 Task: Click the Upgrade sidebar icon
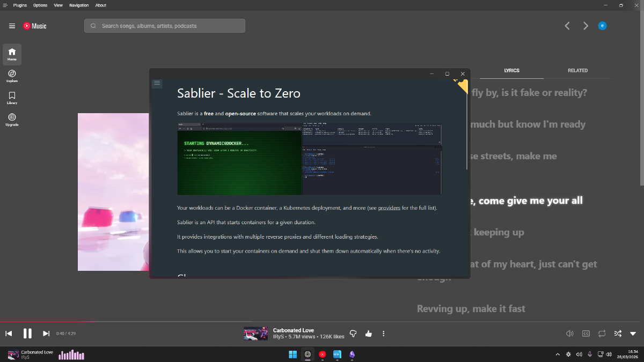point(12,119)
